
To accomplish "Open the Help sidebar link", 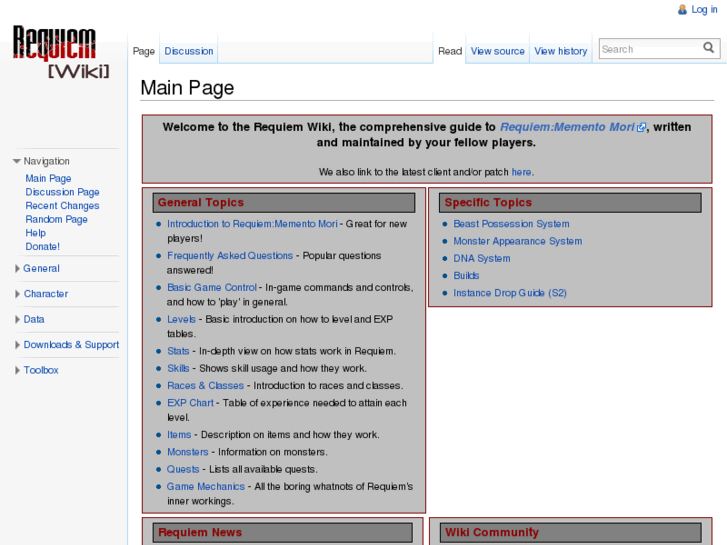I will [x=35, y=233].
